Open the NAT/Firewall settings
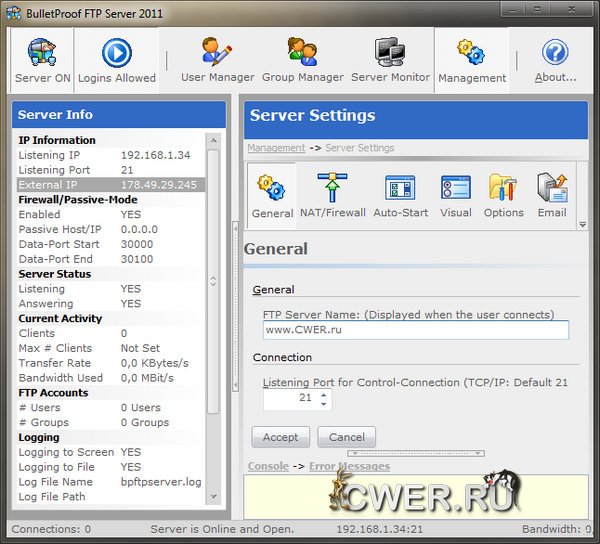 (333, 196)
